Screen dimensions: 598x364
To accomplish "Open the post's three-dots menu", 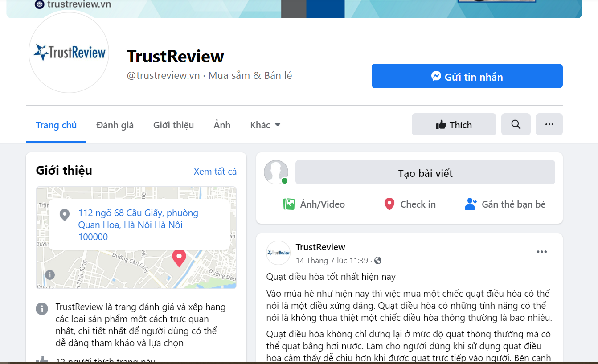I will coord(542,252).
